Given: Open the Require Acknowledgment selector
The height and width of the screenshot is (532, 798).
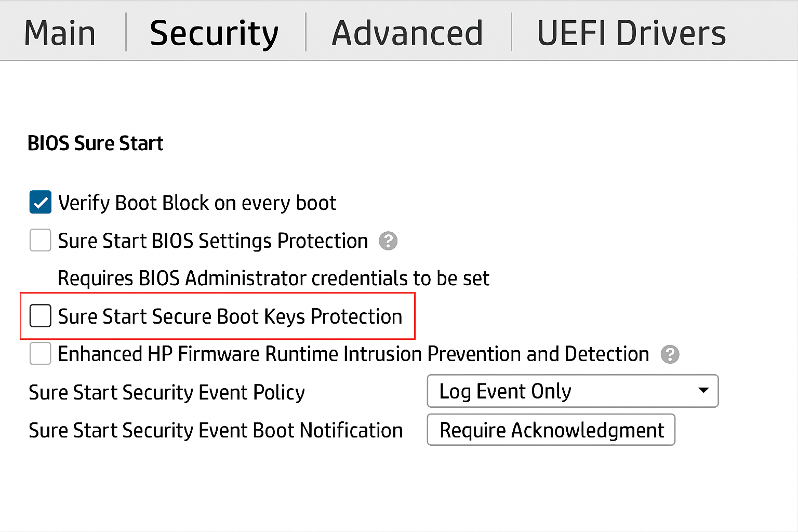Looking at the screenshot, I should click(551, 430).
